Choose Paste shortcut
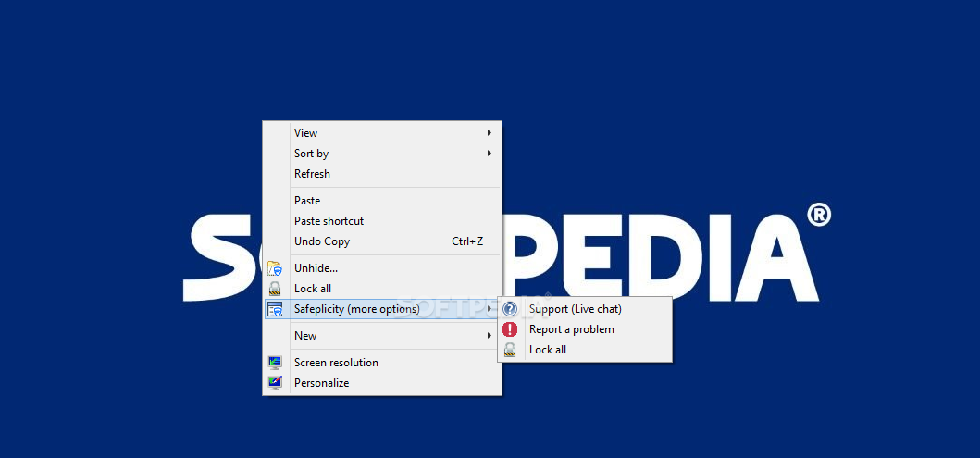 pyautogui.click(x=382, y=220)
